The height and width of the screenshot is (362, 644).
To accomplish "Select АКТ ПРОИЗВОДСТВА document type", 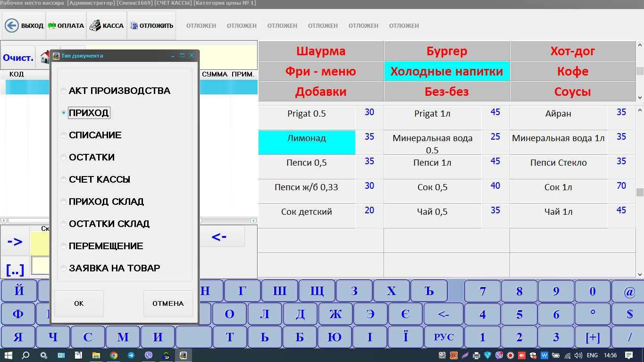I will (116, 91).
